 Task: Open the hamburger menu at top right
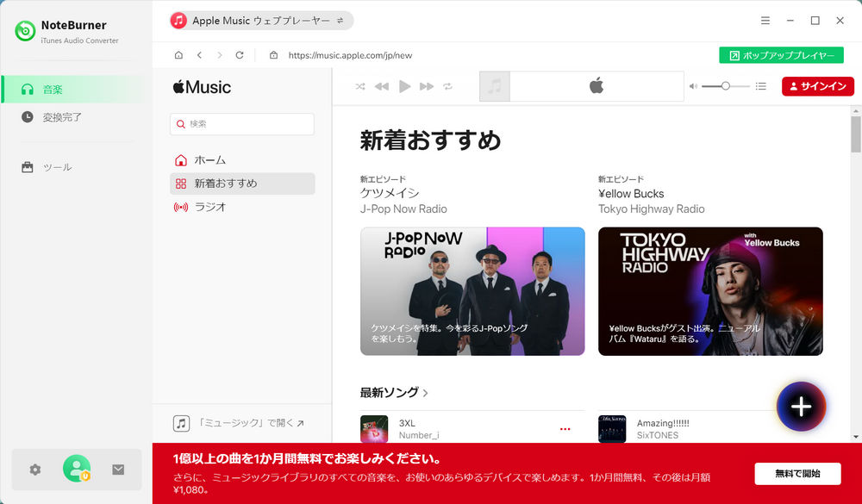(765, 20)
